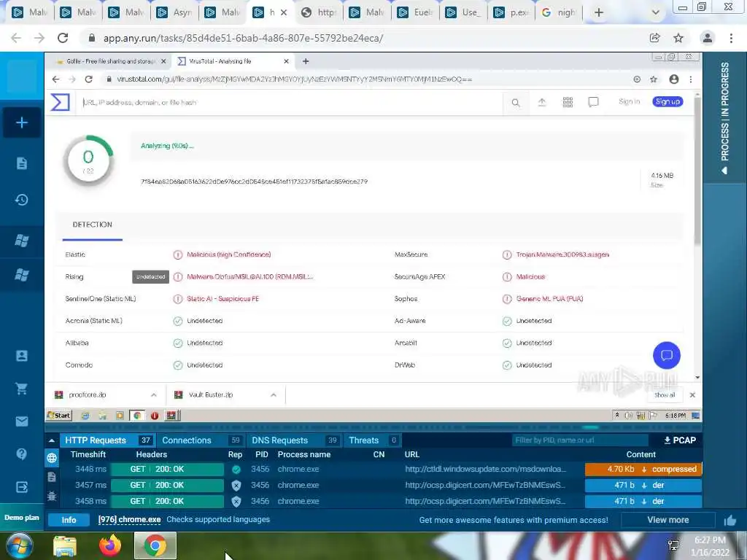Screen dimensions: 747x560
Task: Bookmark the any.run page with the star icon
Action: tap(678, 38)
